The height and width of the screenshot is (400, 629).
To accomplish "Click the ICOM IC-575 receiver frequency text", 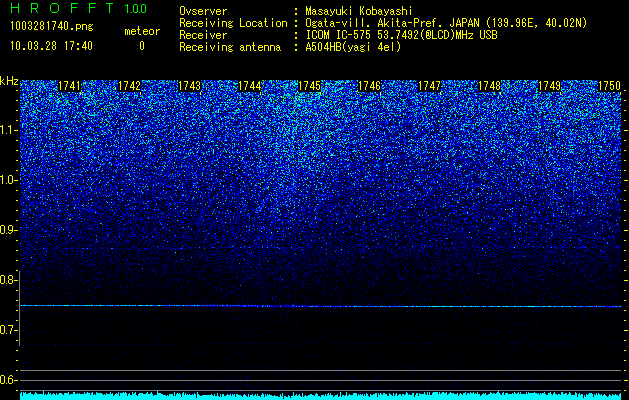I will coord(402,35).
